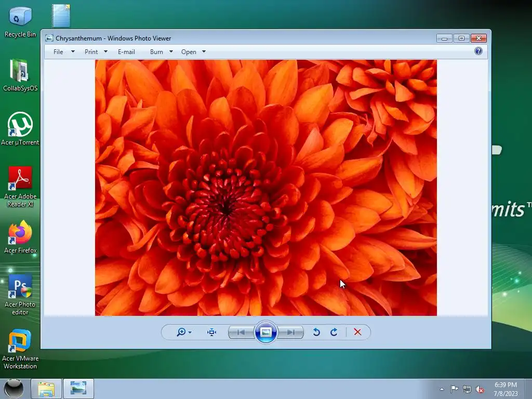Open the File menu
The height and width of the screenshot is (399, 532).
[x=58, y=52]
